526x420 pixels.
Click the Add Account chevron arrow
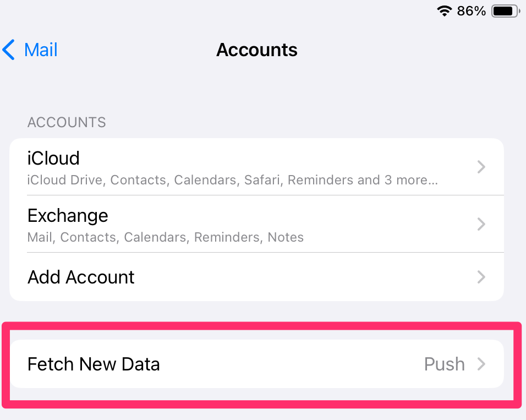click(481, 277)
